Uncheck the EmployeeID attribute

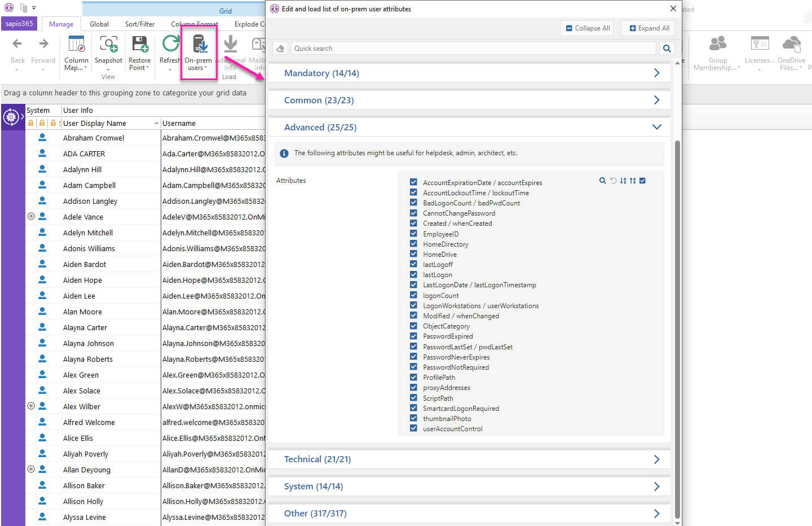coord(413,234)
